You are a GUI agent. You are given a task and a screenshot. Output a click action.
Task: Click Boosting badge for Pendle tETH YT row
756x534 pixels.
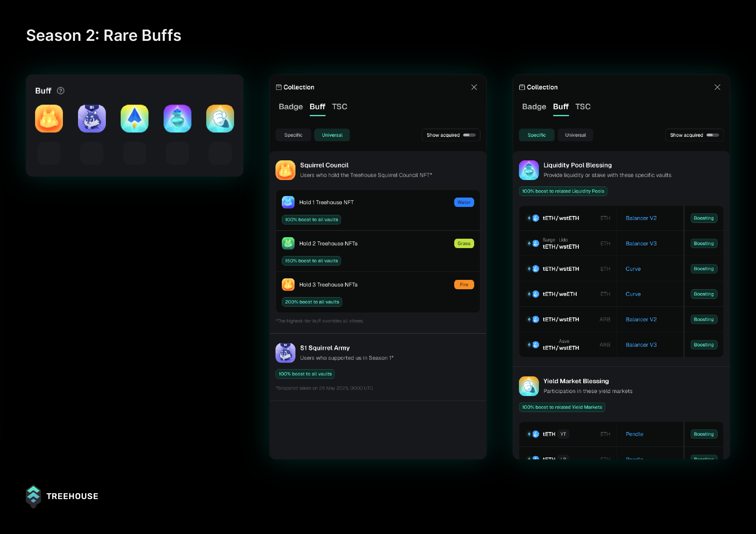click(704, 434)
